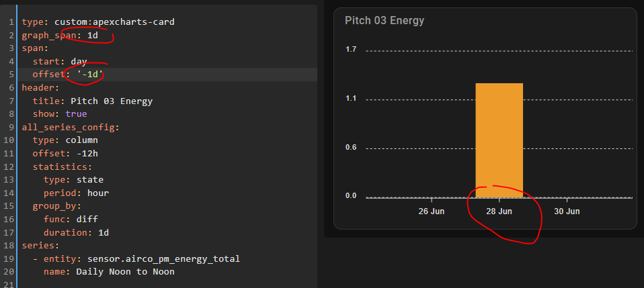Click the empty line 21 in the editor

pyautogui.click(x=134, y=285)
